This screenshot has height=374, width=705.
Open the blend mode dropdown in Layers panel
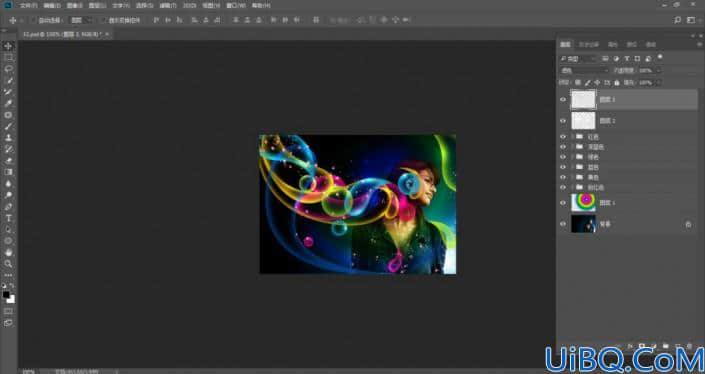click(585, 71)
